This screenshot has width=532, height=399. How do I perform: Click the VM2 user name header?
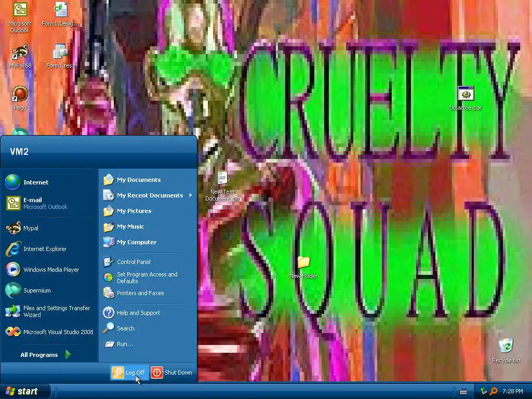coord(19,152)
